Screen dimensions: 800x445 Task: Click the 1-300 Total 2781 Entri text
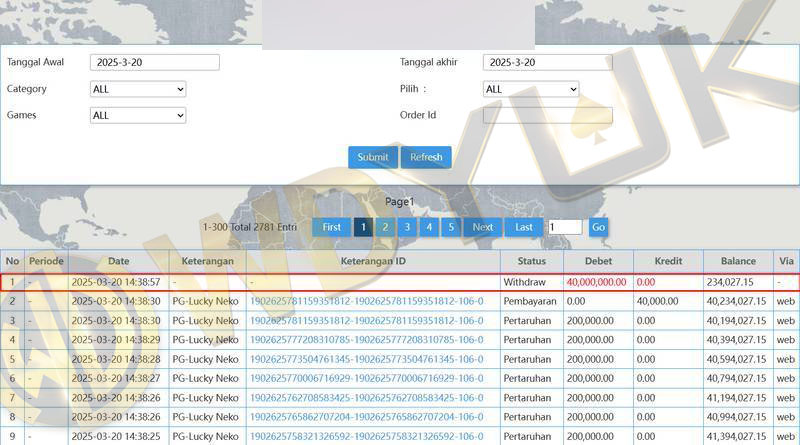[x=250, y=227]
